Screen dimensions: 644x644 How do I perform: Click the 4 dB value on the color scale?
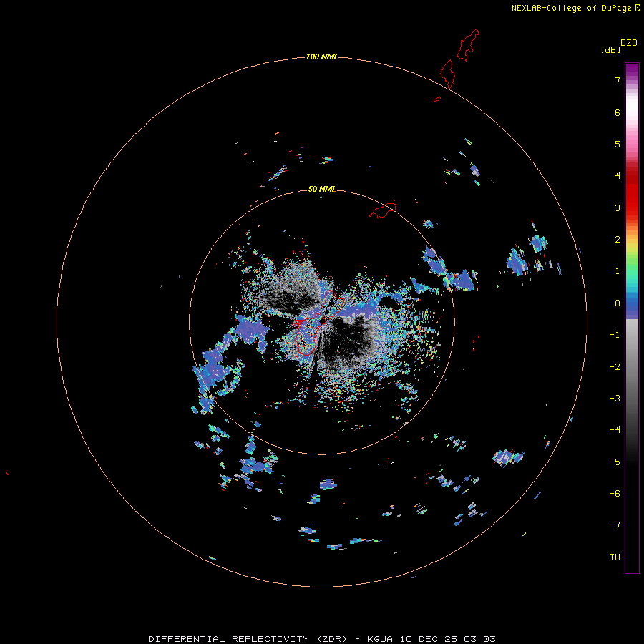(618, 176)
